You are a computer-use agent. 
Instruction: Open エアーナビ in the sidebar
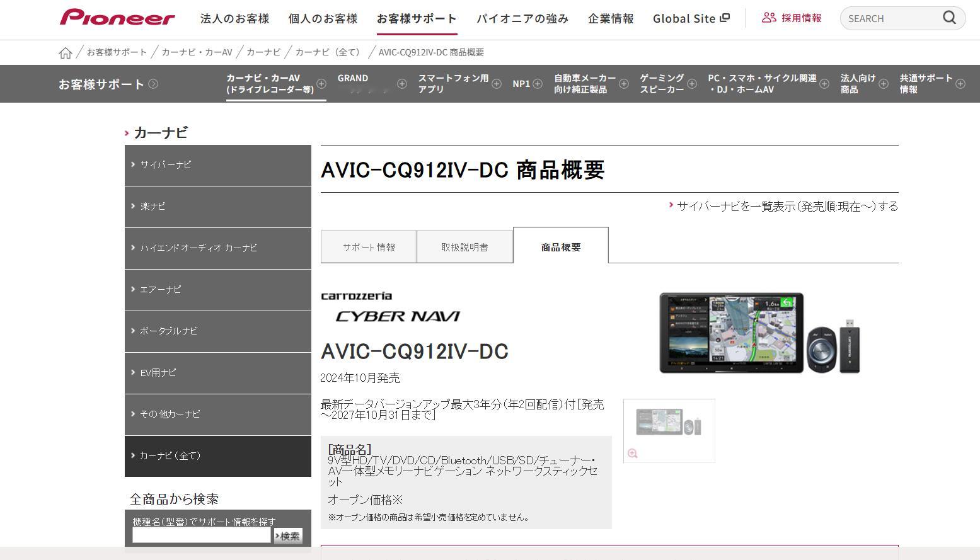point(218,290)
